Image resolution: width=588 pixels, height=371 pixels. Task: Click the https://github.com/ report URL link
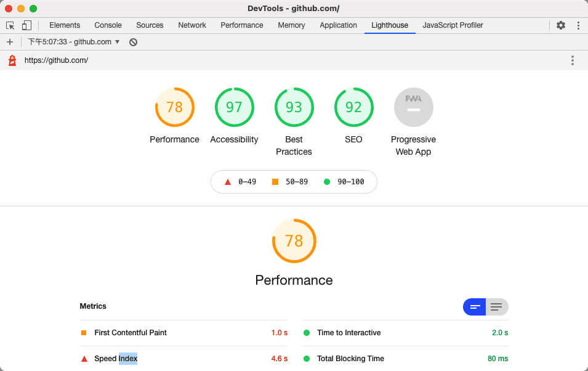[56, 60]
